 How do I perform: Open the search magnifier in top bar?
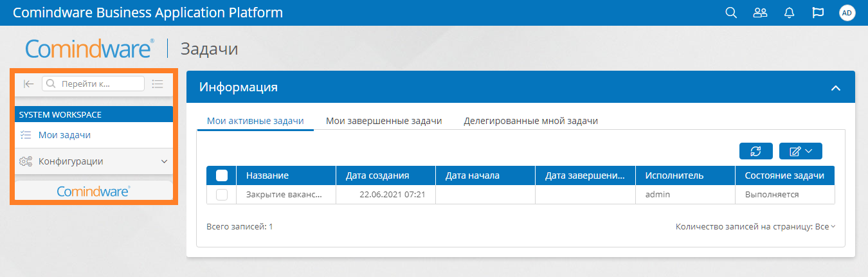click(731, 13)
